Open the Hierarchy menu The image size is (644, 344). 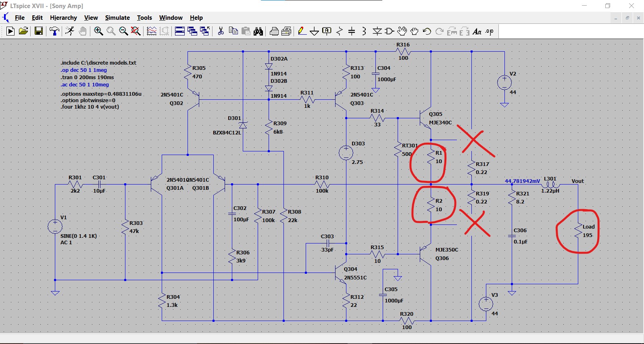pos(63,18)
